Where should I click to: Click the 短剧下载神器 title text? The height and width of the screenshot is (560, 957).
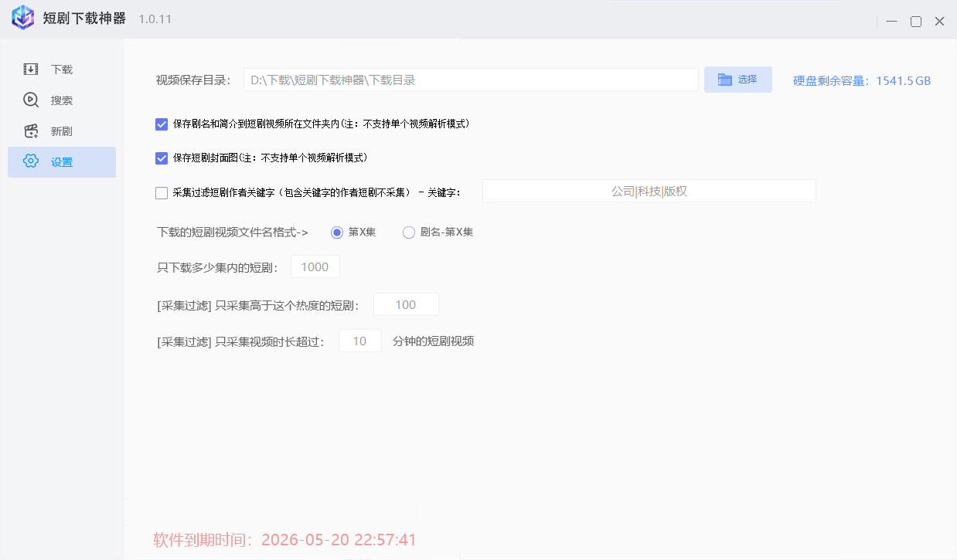(84, 19)
